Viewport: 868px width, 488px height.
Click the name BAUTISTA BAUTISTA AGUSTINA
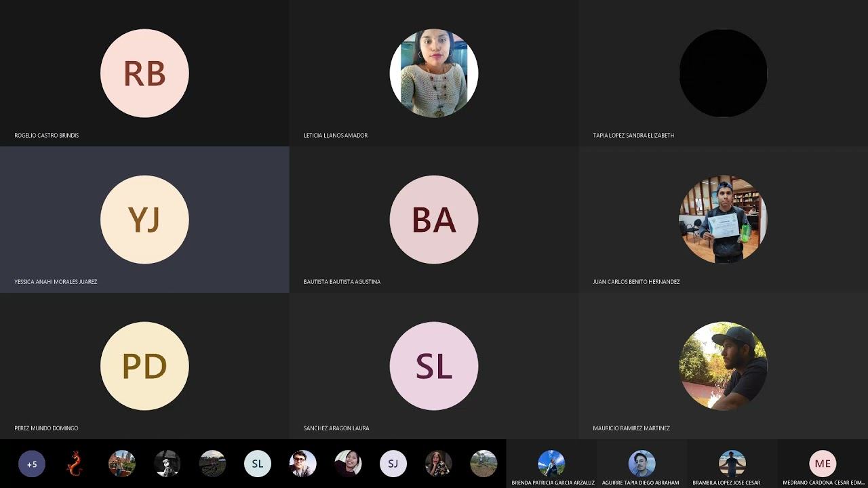[x=342, y=282]
